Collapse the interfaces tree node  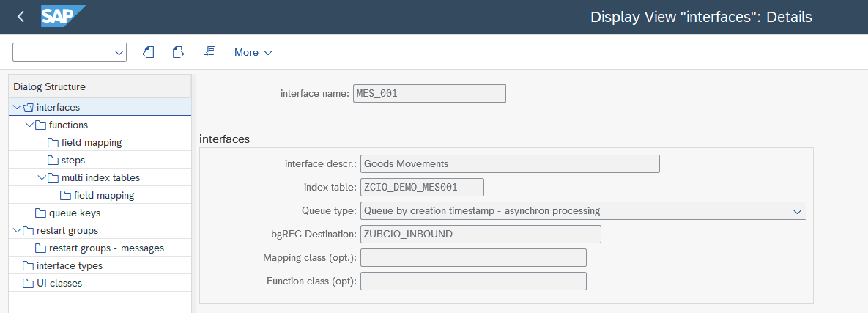click(17, 108)
